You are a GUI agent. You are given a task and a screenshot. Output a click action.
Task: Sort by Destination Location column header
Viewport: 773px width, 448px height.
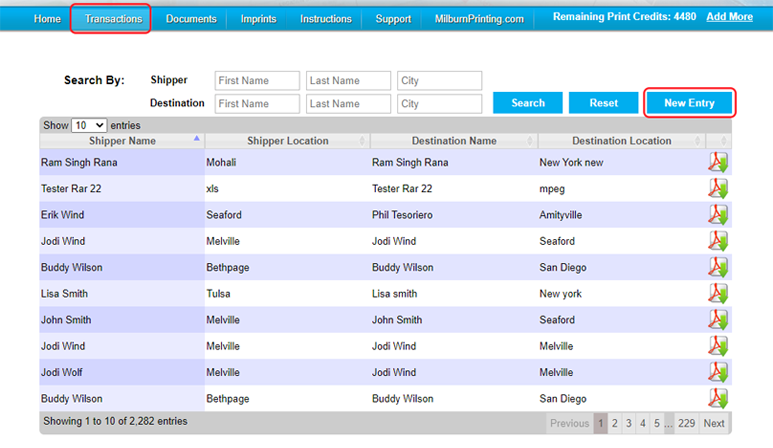click(x=621, y=141)
